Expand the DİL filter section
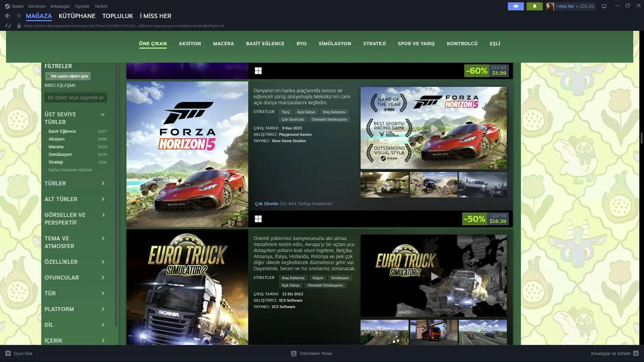Screen dimensions: 644x362 (x=75, y=325)
